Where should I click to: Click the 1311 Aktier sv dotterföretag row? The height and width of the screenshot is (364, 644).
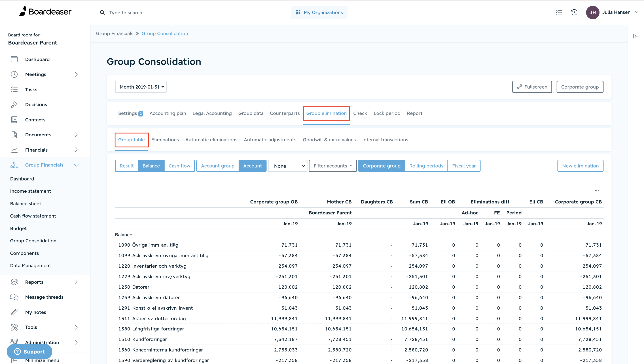(359, 318)
